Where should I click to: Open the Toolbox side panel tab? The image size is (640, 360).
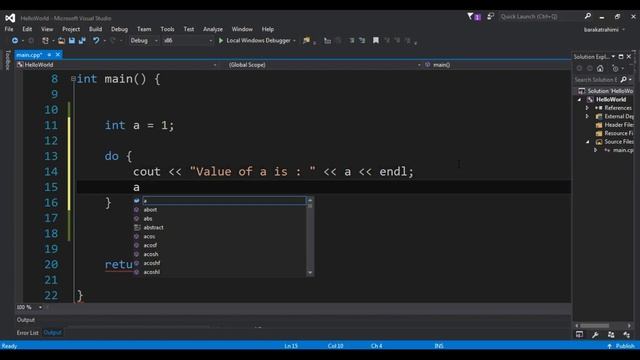[8, 60]
